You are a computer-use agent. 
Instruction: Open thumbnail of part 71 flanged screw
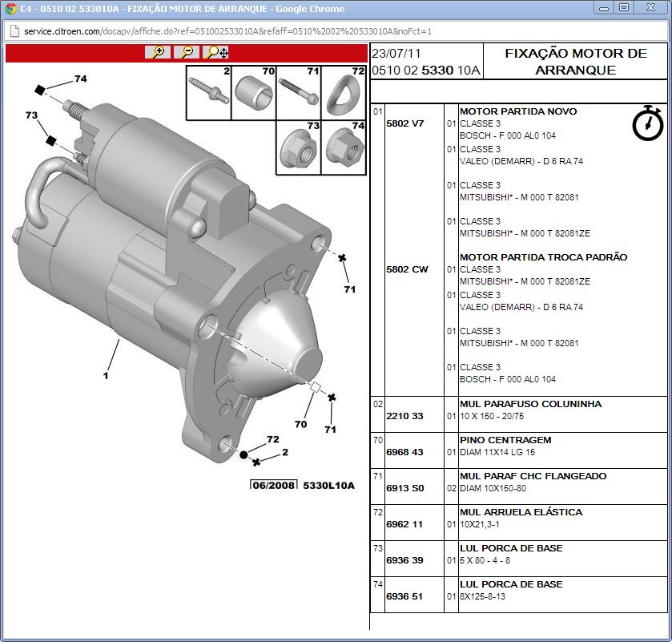pyautogui.click(x=299, y=93)
